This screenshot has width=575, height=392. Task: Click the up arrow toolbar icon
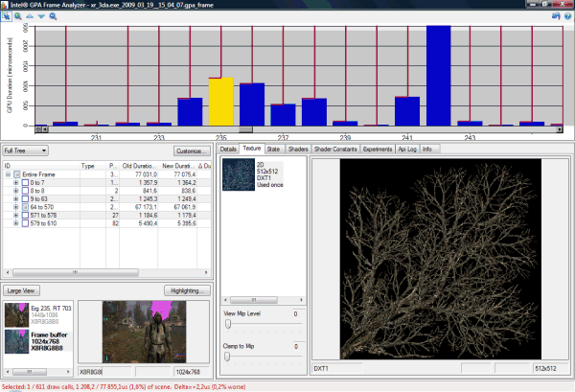30,16
